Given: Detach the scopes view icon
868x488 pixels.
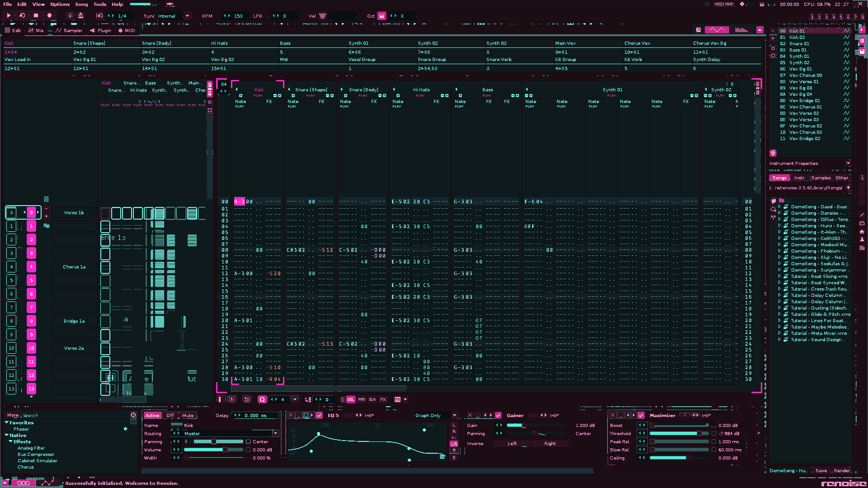Looking at the screenshot, I should pos(698,30).
